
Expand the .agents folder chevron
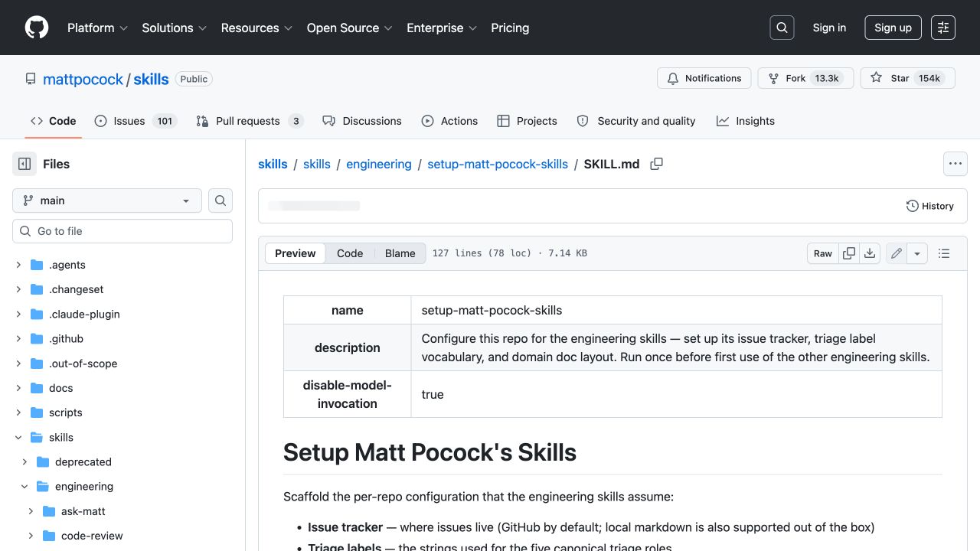pos(18,265)
